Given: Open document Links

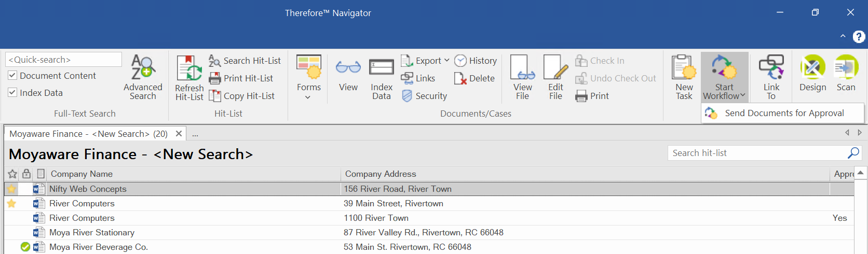Looking at the screenshot, I should point(418,78).
